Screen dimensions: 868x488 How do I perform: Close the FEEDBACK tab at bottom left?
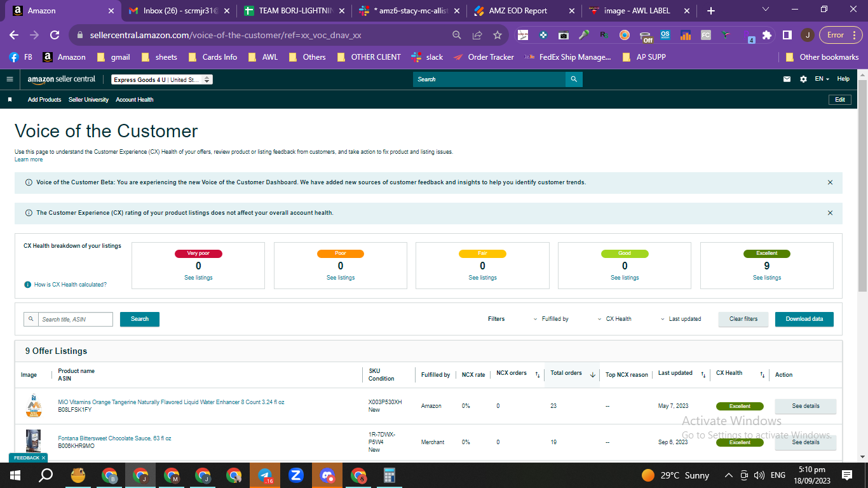[x=44, y=457]
